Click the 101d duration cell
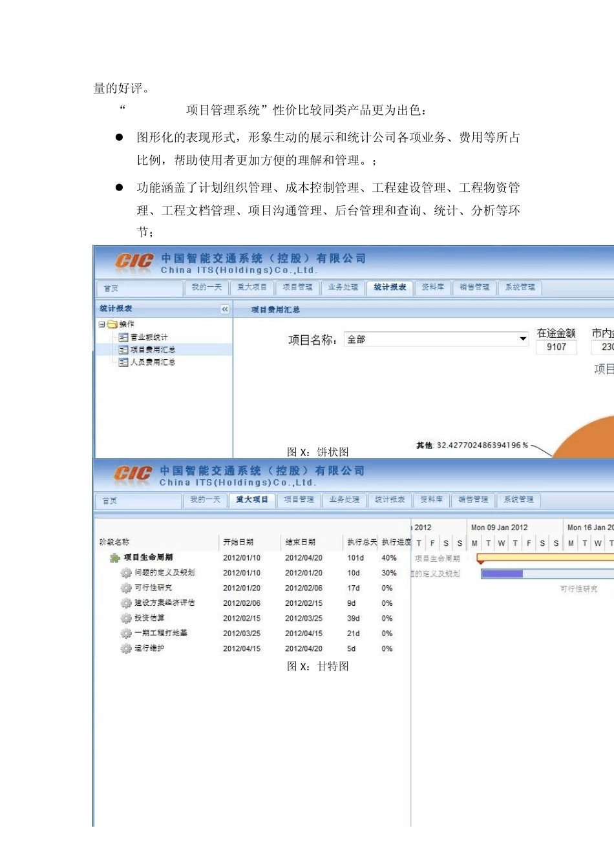 pos(355,558)
